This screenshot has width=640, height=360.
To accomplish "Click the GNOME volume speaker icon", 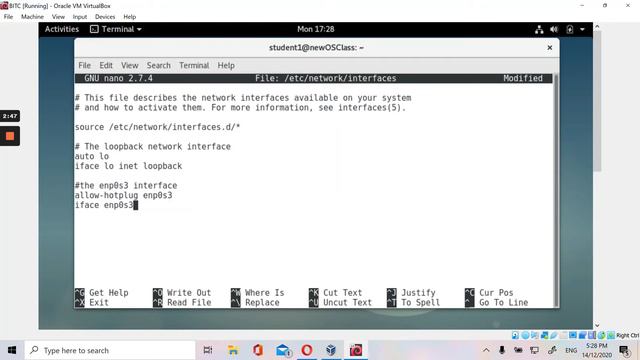I will [554, 29].
